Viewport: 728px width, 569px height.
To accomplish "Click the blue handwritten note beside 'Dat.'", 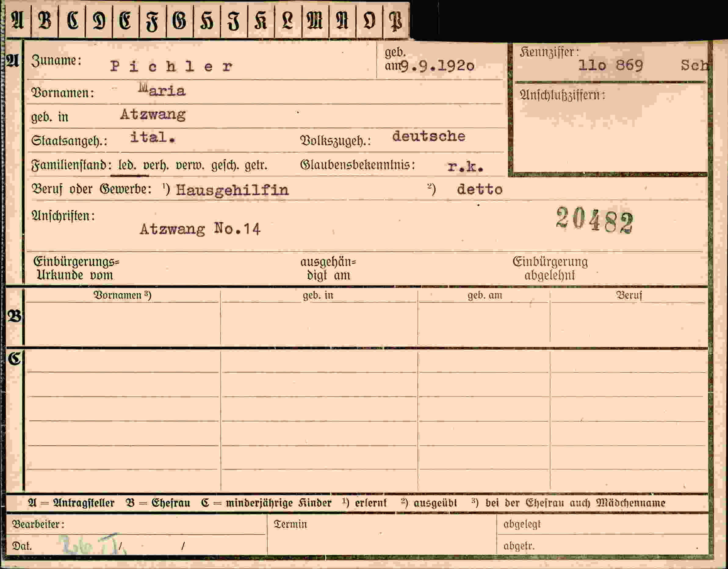I will coord(94,545).
